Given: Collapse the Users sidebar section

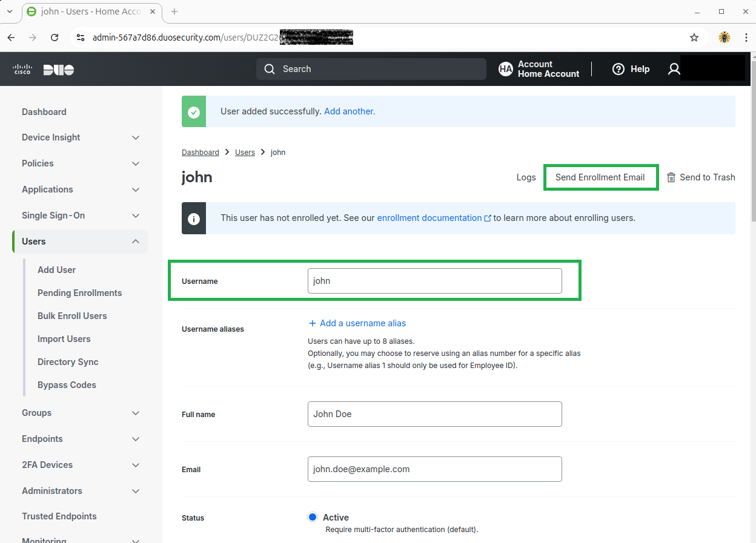Looking at the screenshot, I should coord(136,242).
